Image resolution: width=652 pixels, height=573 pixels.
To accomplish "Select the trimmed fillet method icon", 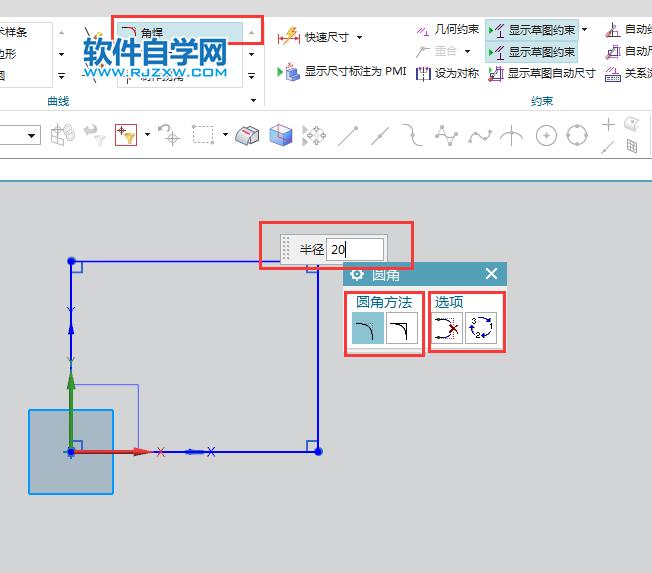I will [368, 328].
